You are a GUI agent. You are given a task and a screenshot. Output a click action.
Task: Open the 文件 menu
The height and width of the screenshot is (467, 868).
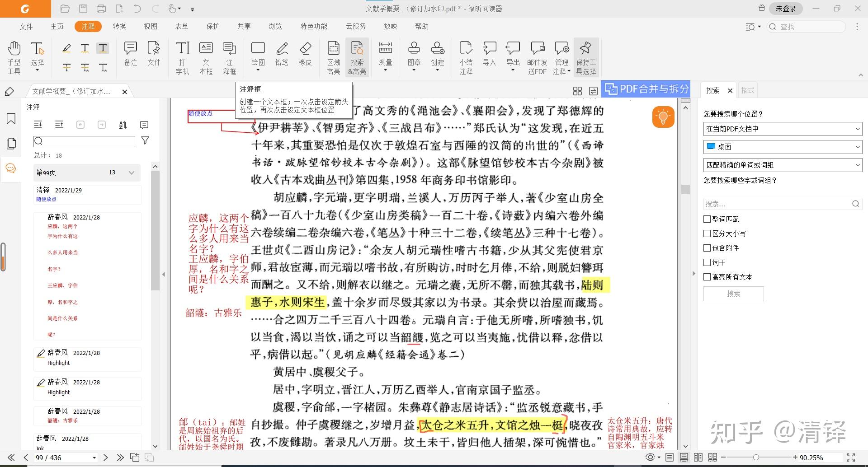26,27
